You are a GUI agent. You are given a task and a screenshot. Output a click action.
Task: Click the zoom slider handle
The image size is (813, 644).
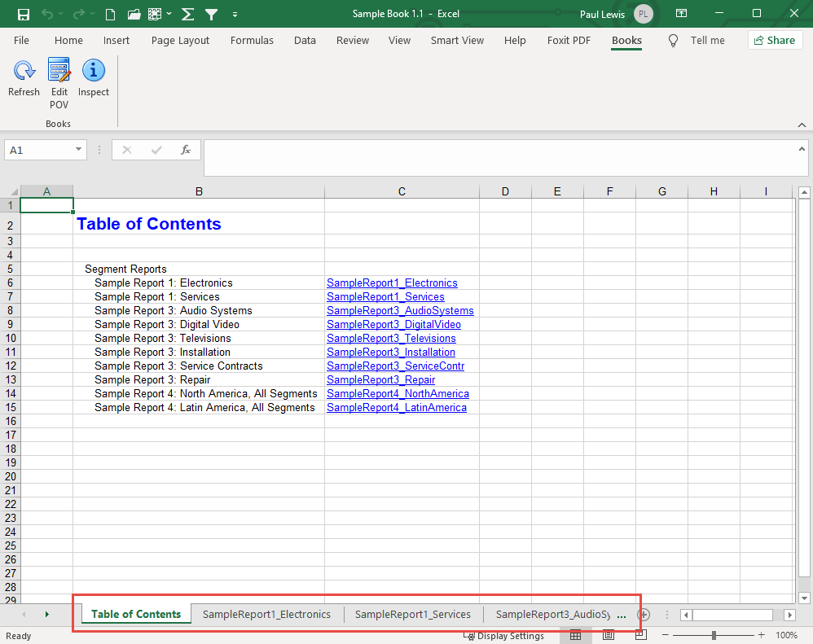pos(714,635)
